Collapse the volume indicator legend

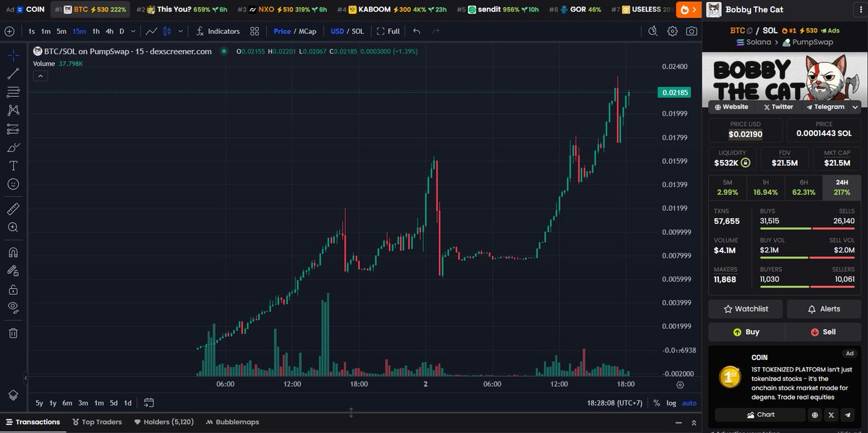click(41, 75)
